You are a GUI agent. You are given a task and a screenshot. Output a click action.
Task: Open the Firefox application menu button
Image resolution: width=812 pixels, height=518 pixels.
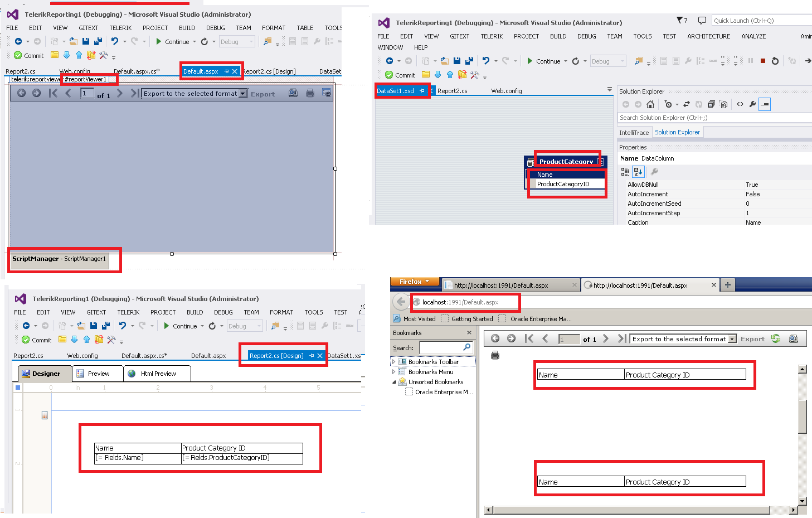(414, 282)
